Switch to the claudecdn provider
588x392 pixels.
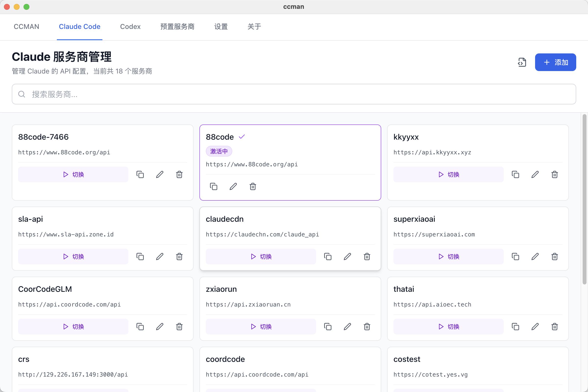point(261,257)
